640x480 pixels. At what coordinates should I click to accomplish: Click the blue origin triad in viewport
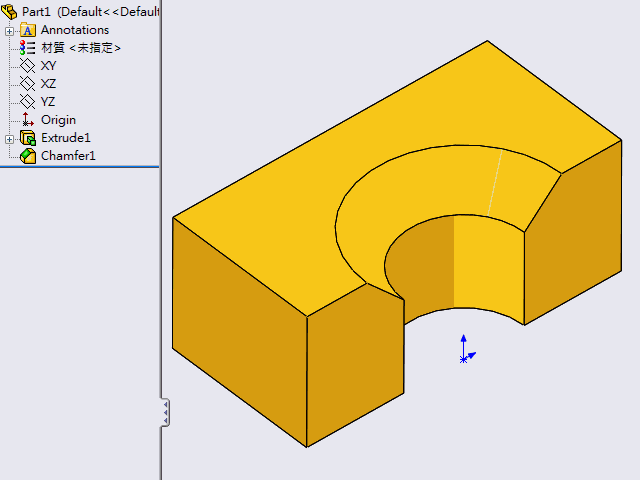[x=467, y=350]
